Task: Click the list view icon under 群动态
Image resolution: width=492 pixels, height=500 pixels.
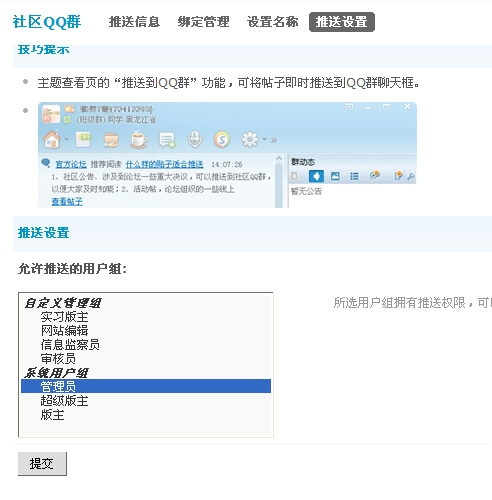Action: click(x=354, y=176)
